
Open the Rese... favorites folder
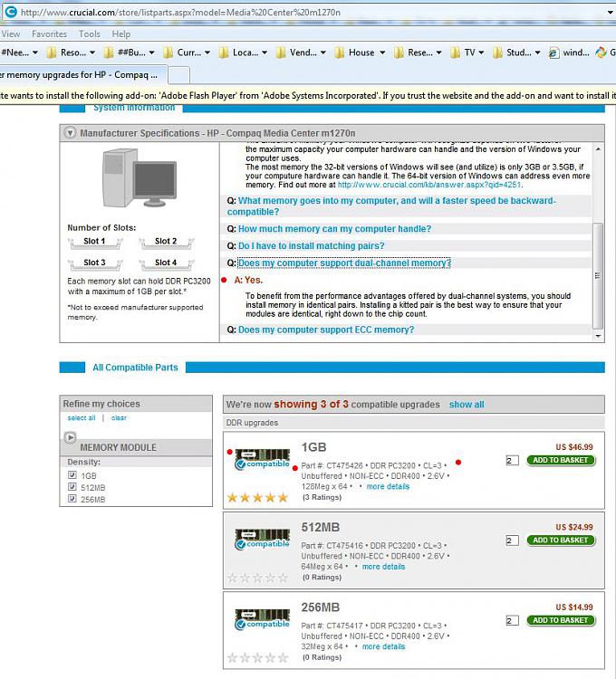pyautogui.click(x=418, y=53)
